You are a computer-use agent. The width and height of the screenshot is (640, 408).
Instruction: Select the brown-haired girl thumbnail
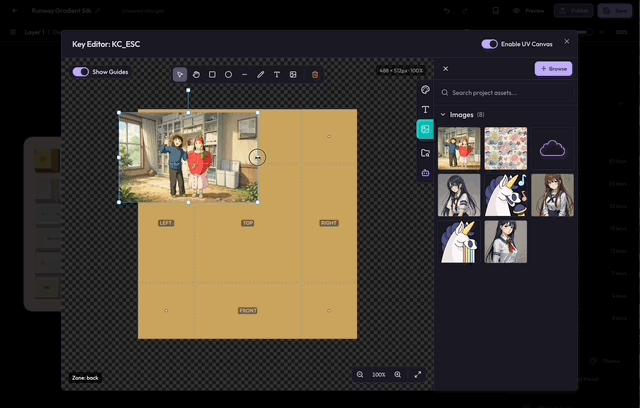pos(552,195)
